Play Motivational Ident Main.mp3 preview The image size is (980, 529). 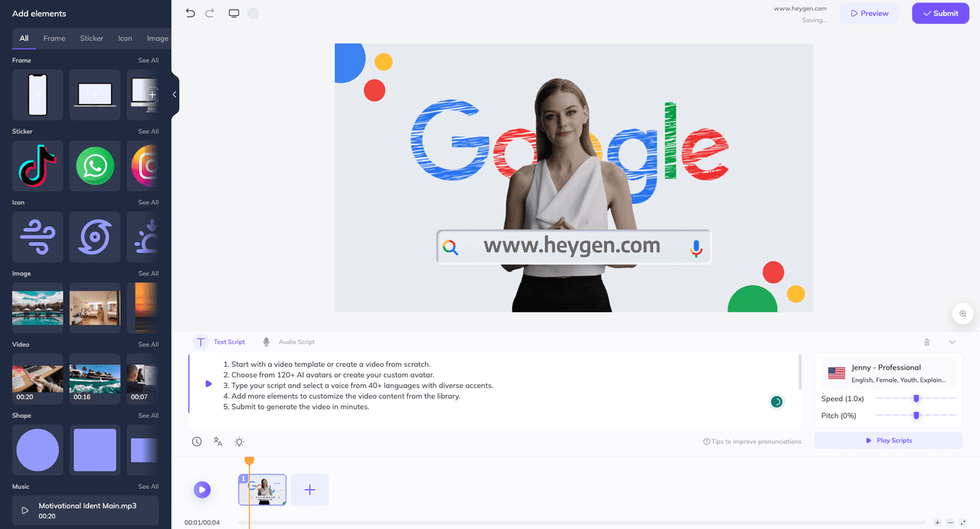[25, 511]
